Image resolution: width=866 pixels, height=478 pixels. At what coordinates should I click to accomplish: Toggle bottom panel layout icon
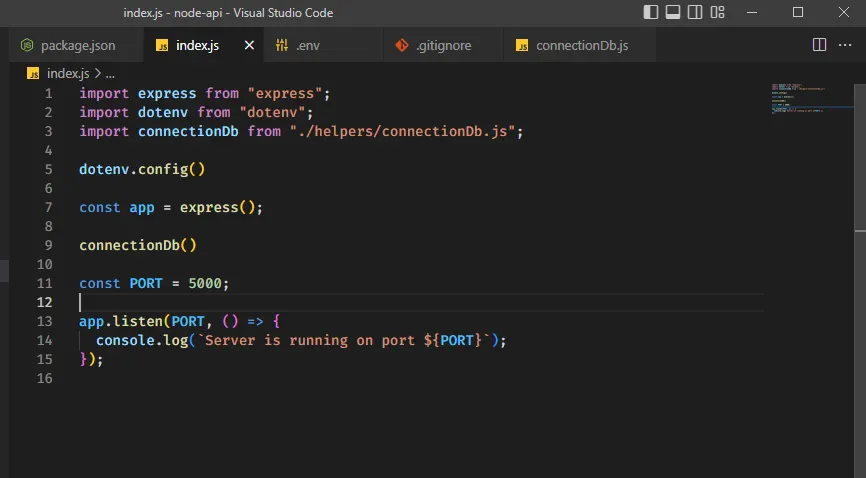click(x=673, y=12)
